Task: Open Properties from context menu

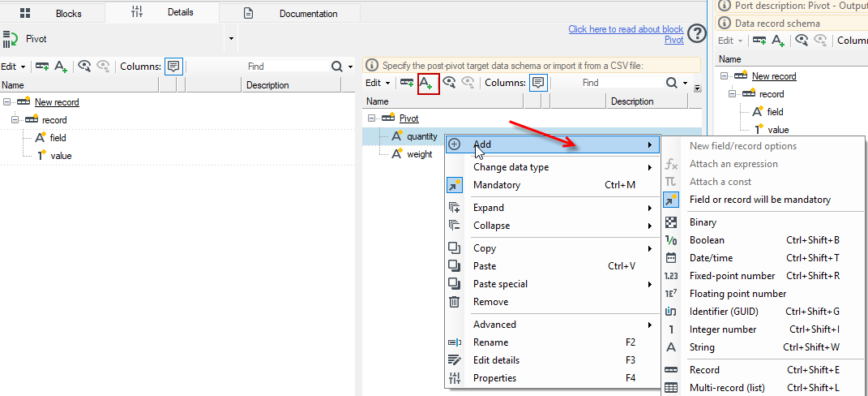Action: 553,378
